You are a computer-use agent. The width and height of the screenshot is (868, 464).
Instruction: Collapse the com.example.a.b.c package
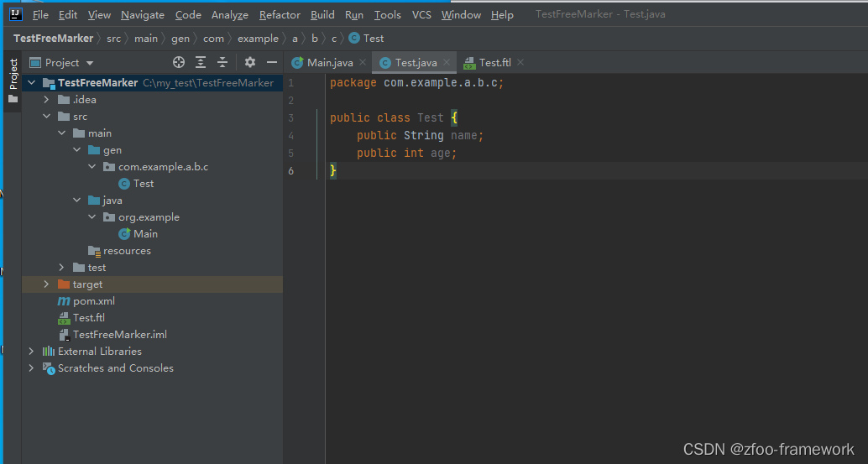coord(92,166)
